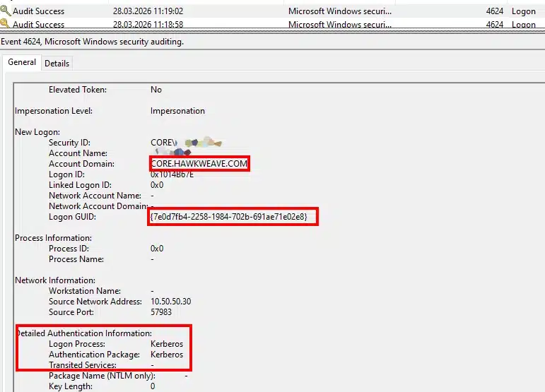Click the Logon task category in the second row

[523, 24]
